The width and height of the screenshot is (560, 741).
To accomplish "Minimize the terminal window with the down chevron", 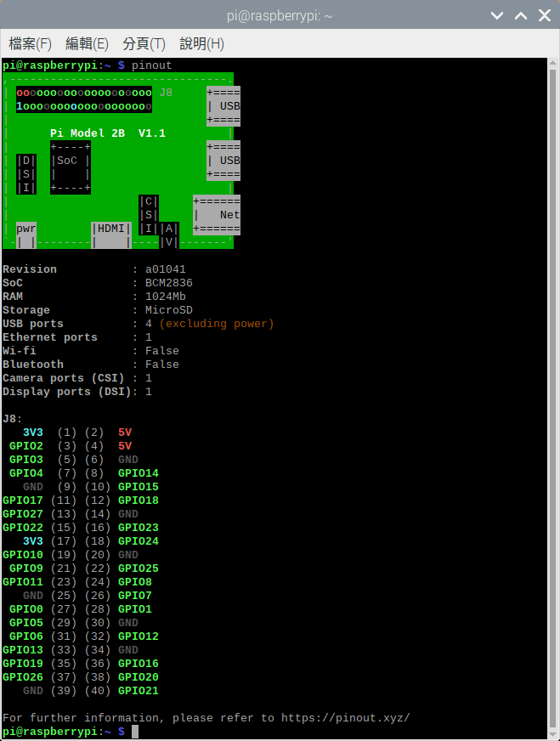I will 497,15.
